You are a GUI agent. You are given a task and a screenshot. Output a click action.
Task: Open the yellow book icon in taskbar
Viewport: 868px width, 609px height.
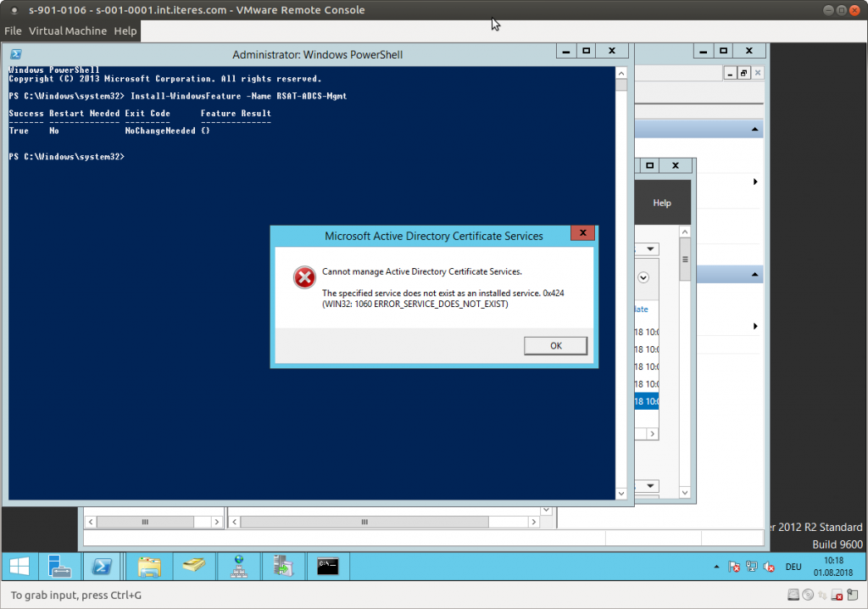point(194,567)
